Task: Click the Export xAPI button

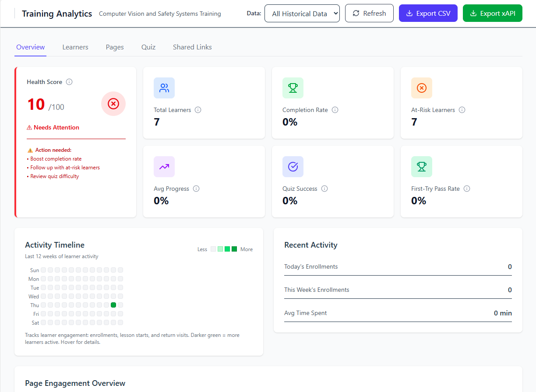Action: 492,14
